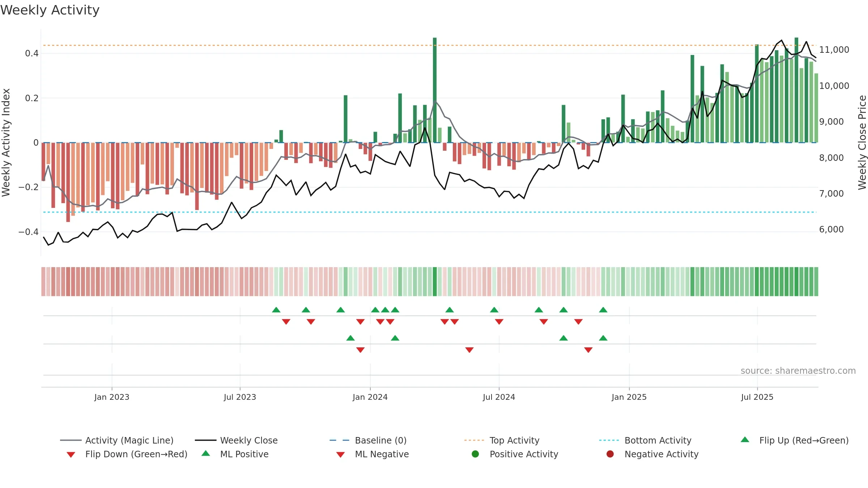Screen dimensions: 868x488
Task: Toggle the Flip Down (Green→Red) legend entry
Action: (127, 454)
